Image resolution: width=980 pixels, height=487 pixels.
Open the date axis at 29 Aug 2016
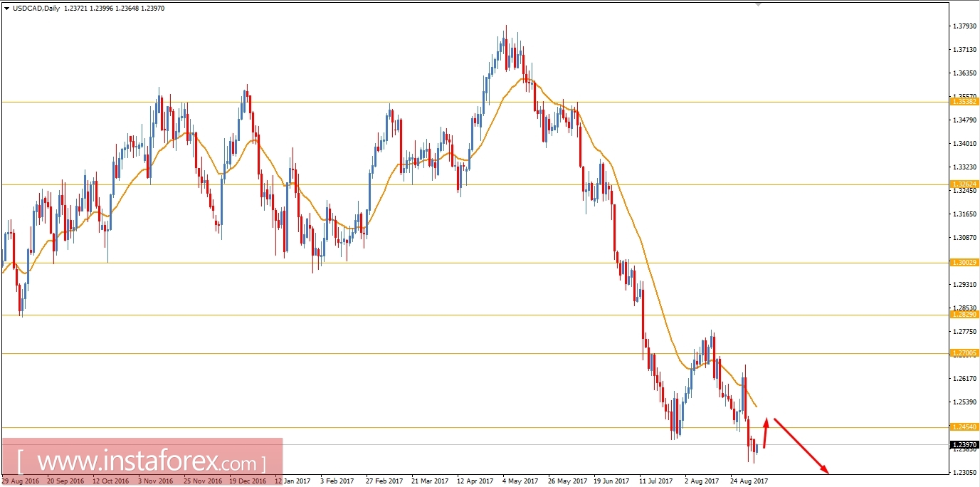(21, 481)
